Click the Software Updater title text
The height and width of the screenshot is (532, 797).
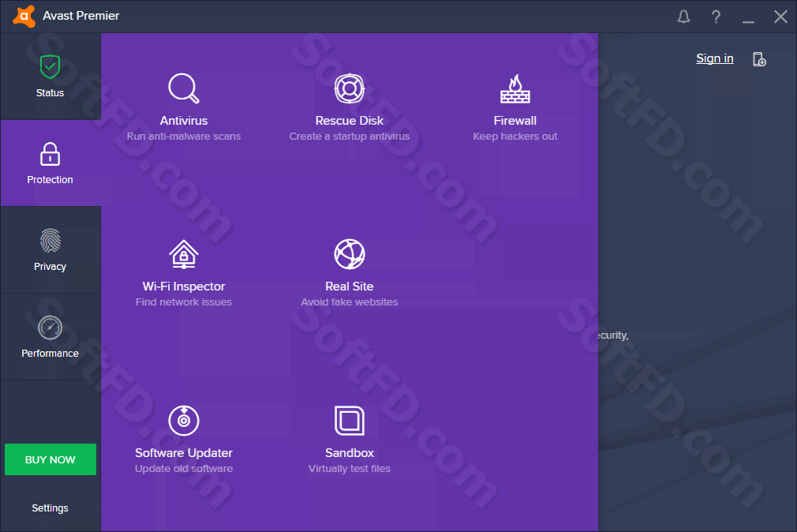point(184,452)
